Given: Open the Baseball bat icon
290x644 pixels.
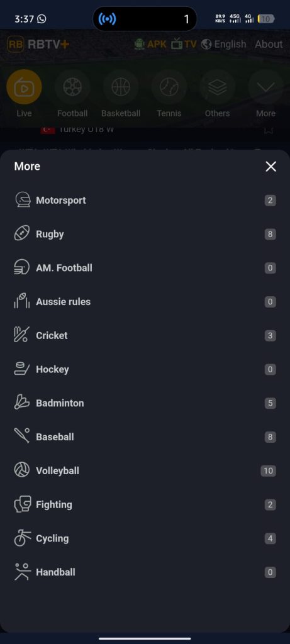Looking at the screenshot, I should (x=22, y=436).
